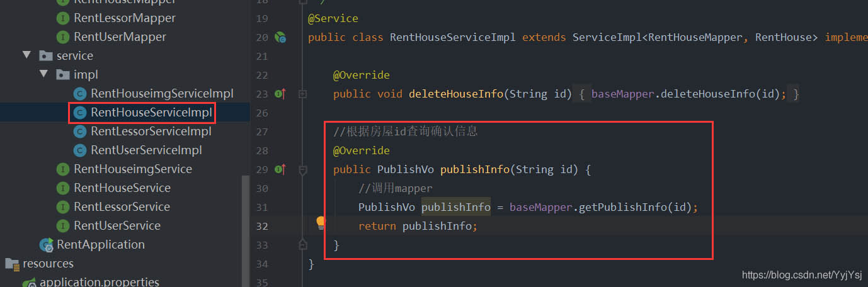Click ServiceImpl superclass name in code
The height and width of the screenshot is (287, 868).
(x=607, y=37)
